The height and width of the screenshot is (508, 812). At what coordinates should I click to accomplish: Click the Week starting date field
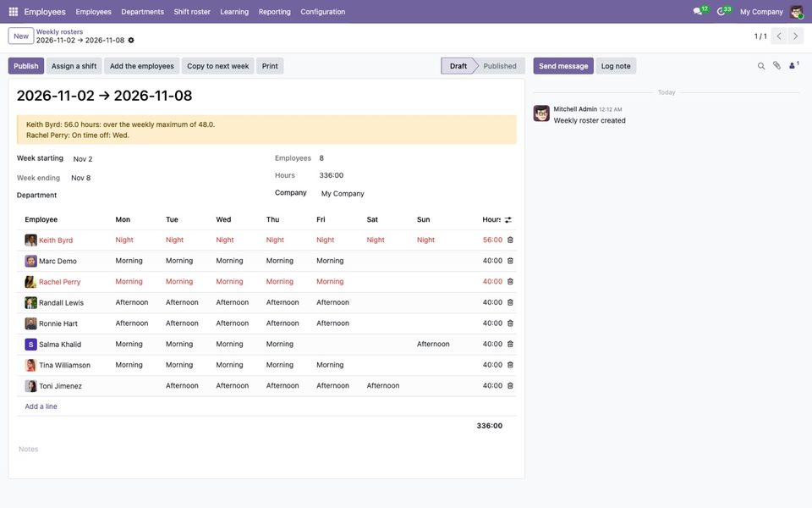pos(163,159)
